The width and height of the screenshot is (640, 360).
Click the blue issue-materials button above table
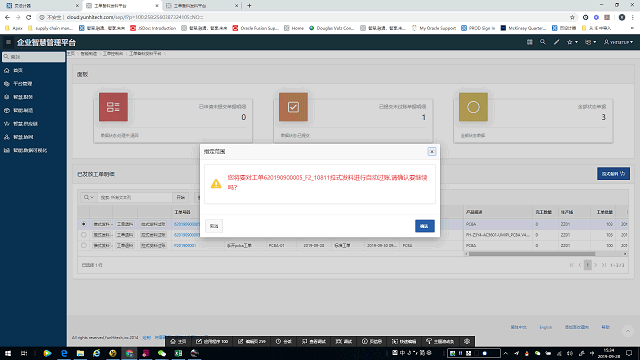[613, 174]
